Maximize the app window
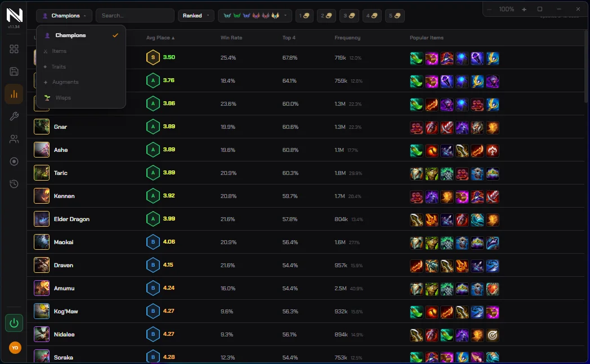Viewport: 590px width, 364px height. point(539,9)
